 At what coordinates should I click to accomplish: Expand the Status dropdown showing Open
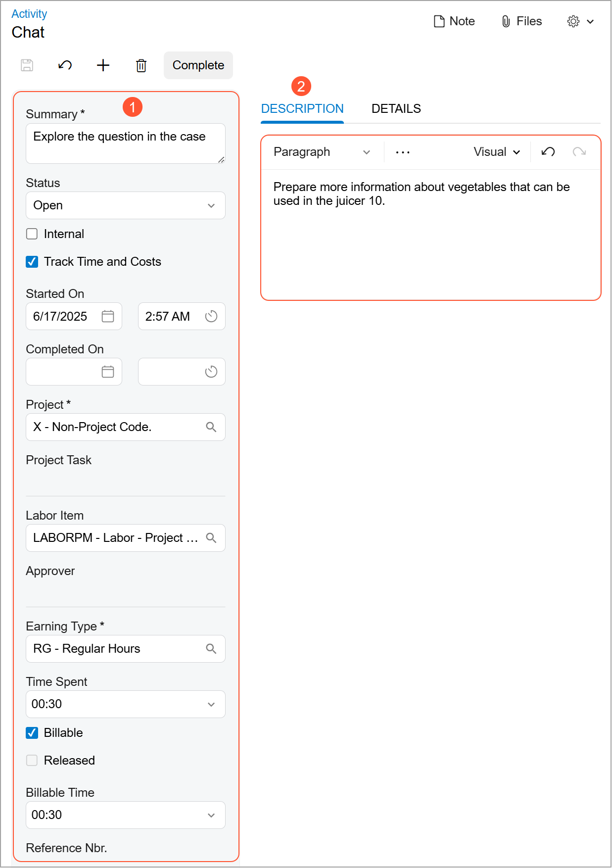(x=126, y=205)
